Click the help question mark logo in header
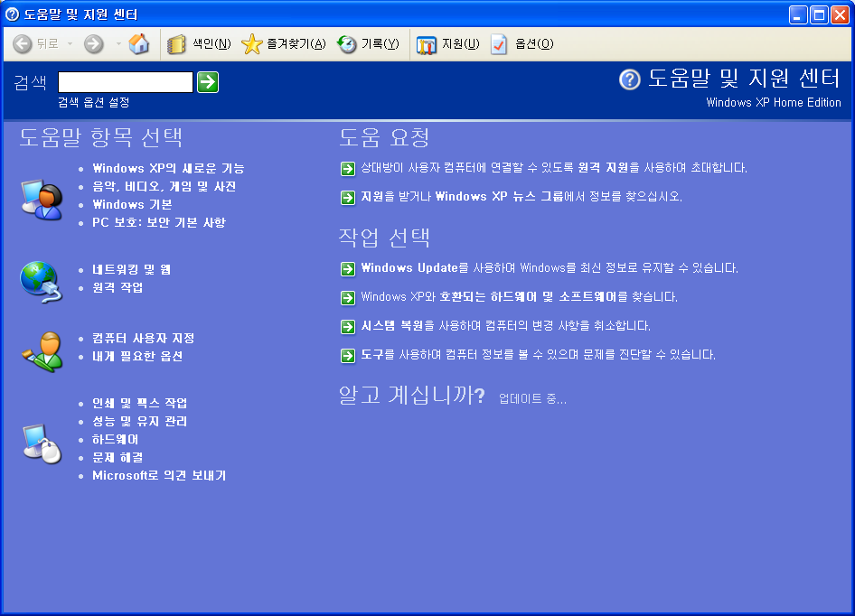Viewport: 855px width, 616px height. coord(630,79)
